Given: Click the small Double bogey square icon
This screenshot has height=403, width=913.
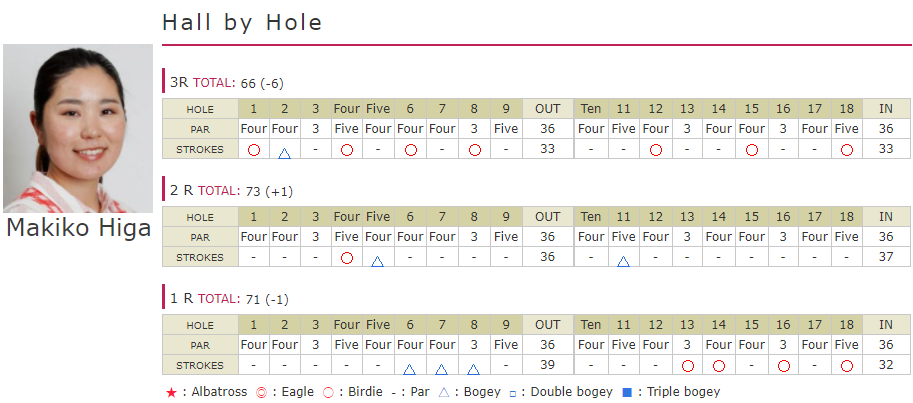Looking at the screenshot, I should [x=512, y=394].
